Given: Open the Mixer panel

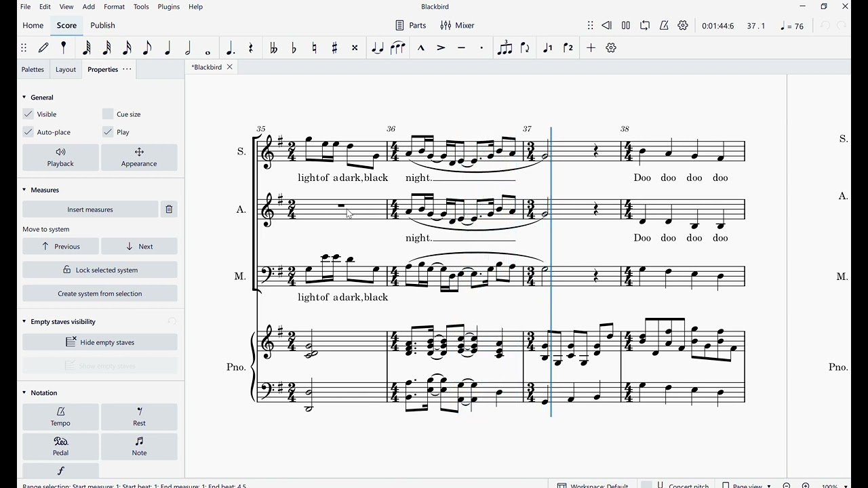Looking at the screenshot, I should pyautogui.click(x=457, y=26).
